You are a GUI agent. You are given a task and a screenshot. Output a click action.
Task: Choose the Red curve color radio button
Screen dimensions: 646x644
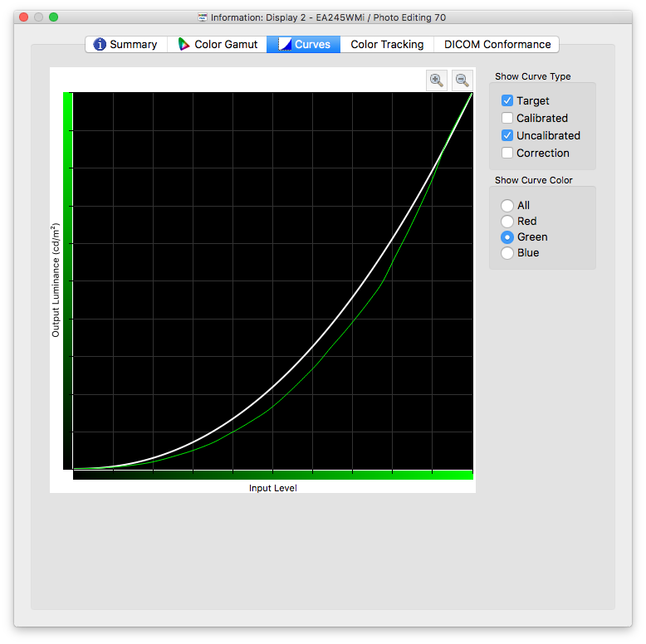point(507,222)
